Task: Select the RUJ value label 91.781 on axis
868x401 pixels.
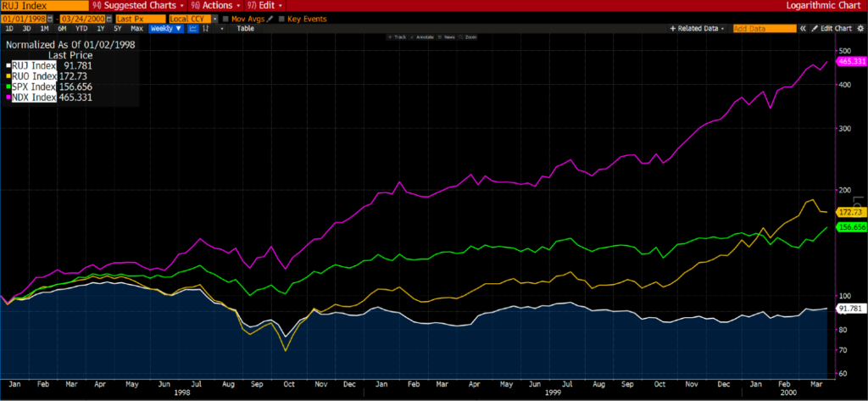Action: tap(850, 309)
